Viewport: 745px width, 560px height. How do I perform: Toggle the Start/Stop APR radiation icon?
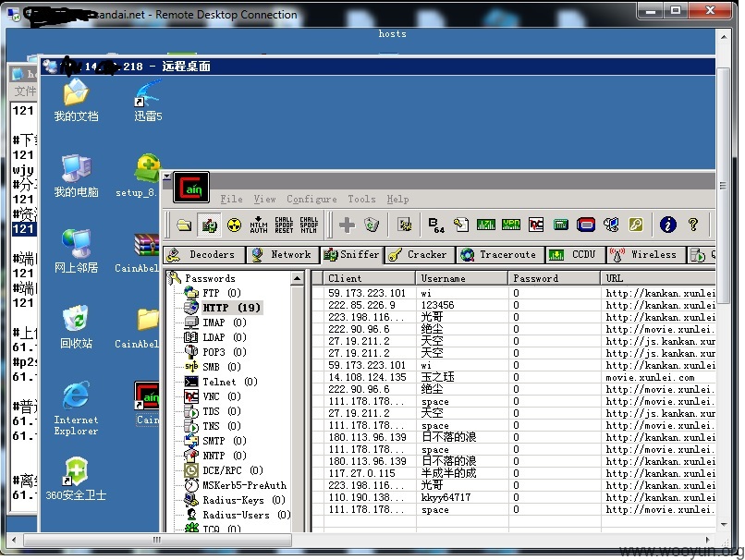234,225
